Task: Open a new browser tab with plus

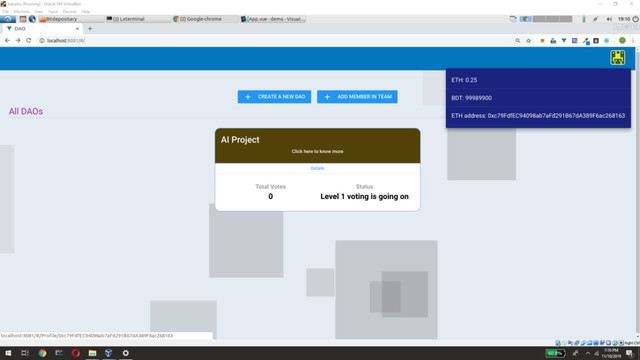Action: [x=90, y=29]
